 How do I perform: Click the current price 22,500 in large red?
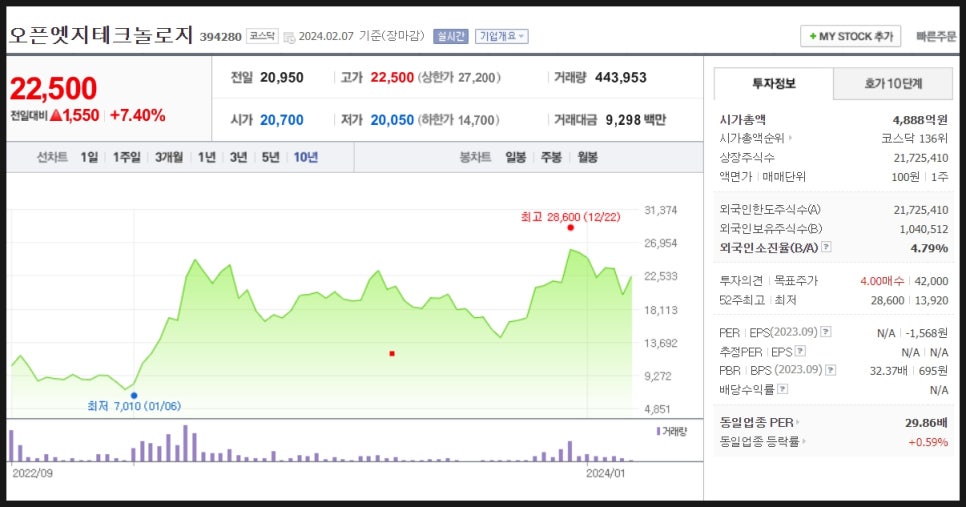(53, 89)
